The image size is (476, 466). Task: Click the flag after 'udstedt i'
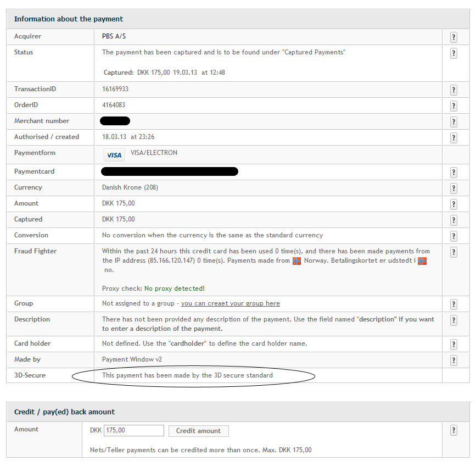pos(422,261)
